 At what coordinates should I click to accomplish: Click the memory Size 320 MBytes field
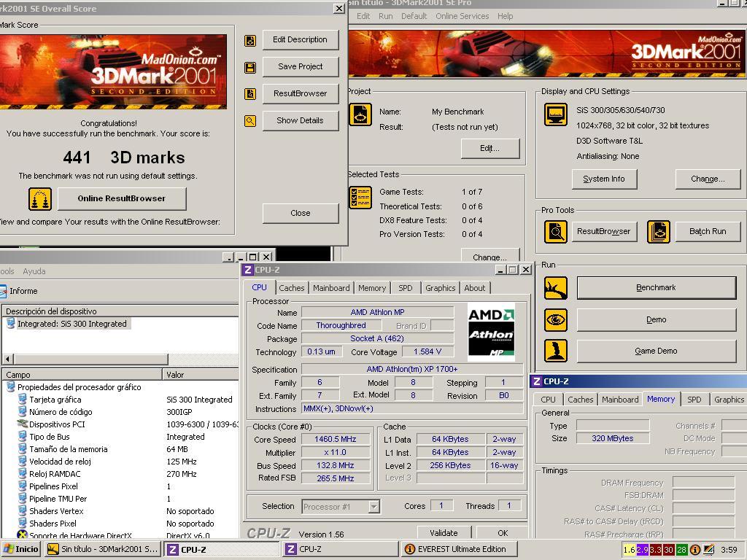coord(613,438)
